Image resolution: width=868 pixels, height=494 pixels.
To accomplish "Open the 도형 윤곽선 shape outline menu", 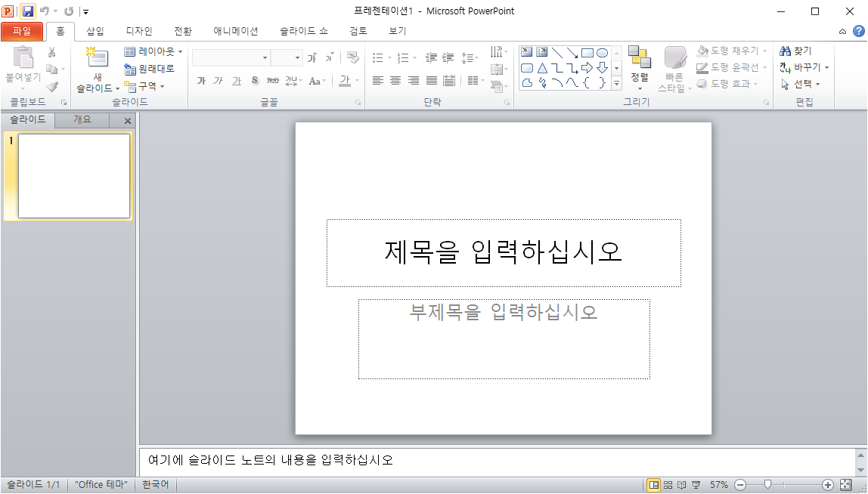I will pyautogui.click(x=732, y=67).
